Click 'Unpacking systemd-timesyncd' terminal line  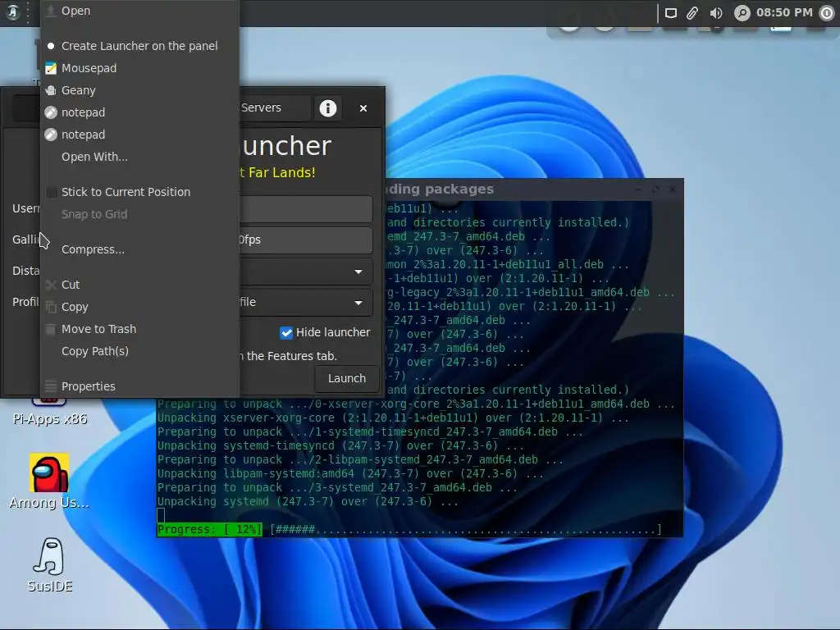coord(340,445)
